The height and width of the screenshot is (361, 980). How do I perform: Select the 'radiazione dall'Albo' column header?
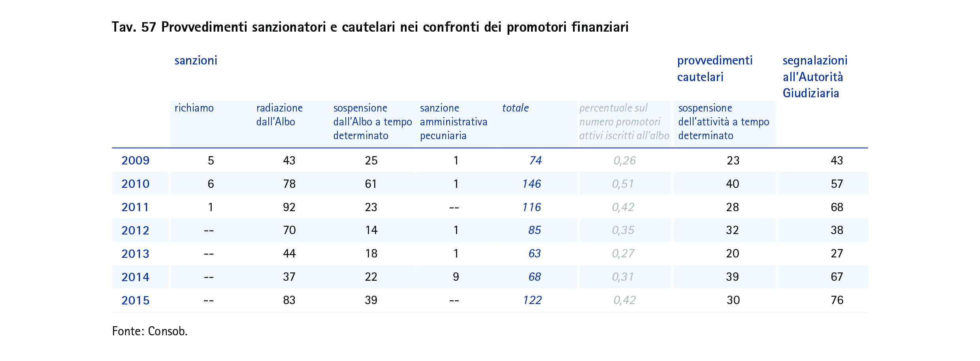(x=279, y=115)
